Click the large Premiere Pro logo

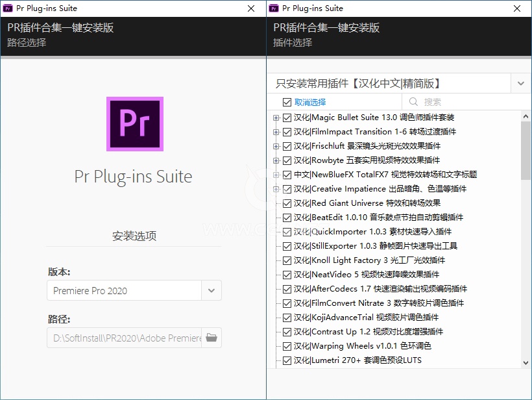135,124
